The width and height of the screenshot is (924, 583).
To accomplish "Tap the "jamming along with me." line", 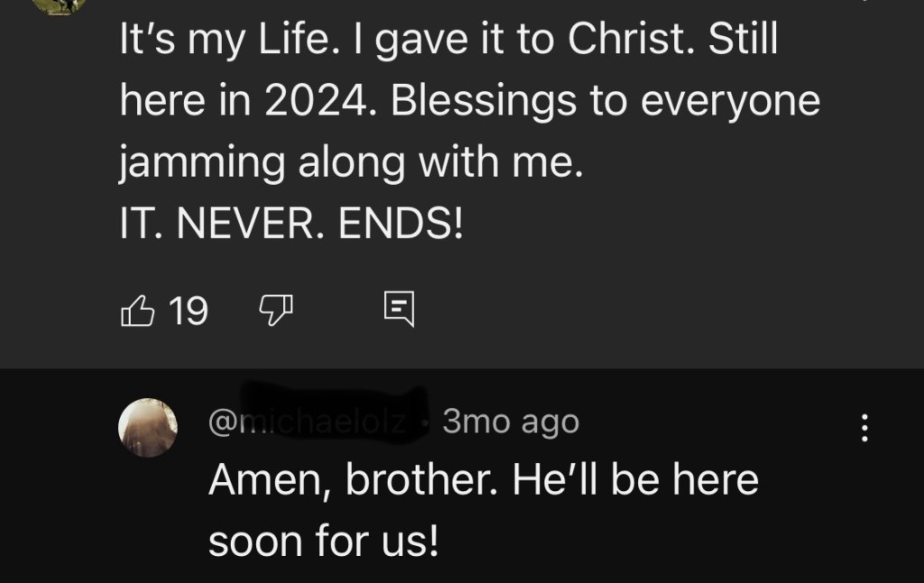I will click(x=346, y=163).
